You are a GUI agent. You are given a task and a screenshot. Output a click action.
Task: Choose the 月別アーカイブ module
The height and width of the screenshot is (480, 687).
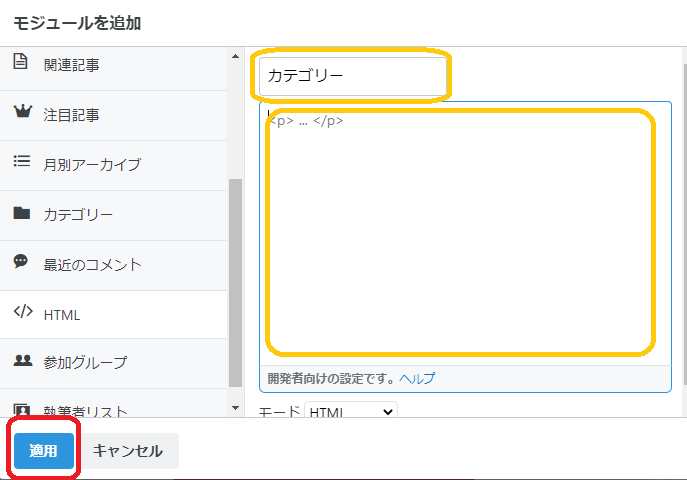click(113, 166)
